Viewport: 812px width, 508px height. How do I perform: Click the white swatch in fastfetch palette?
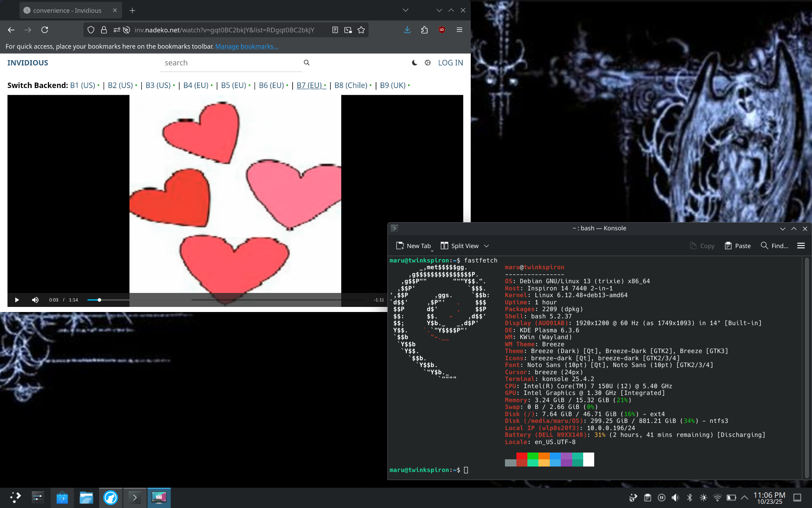(589, 459)
